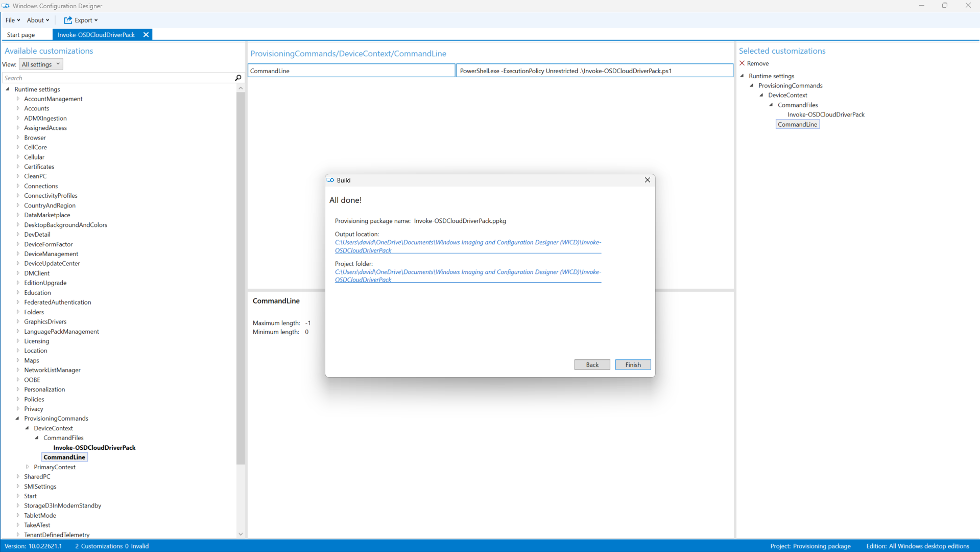Click the Build dialog title icon
The width and height of the screenshot is (980, 552).
pos(331,180)
